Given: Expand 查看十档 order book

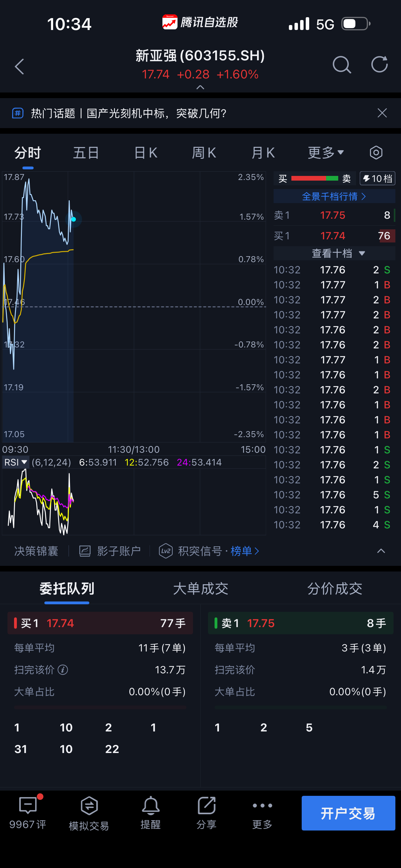Looking at the screenshot, I should pyautogui.click(x=338, y=253).
